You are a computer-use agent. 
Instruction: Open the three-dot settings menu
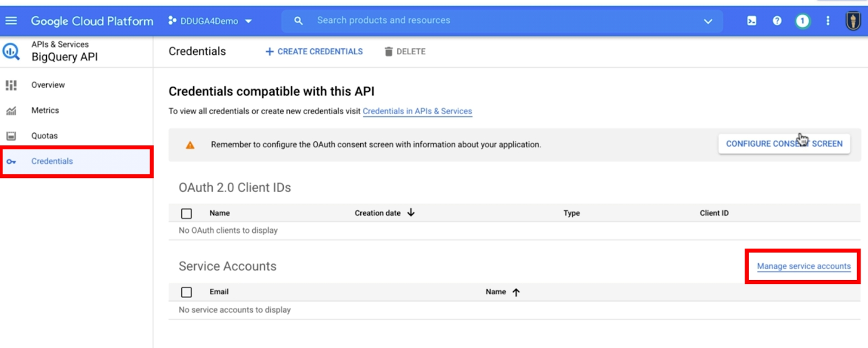(828, 21)
